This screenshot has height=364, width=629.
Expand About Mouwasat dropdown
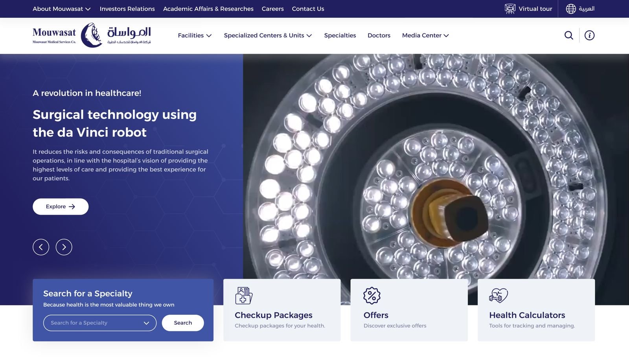point(62,9)
